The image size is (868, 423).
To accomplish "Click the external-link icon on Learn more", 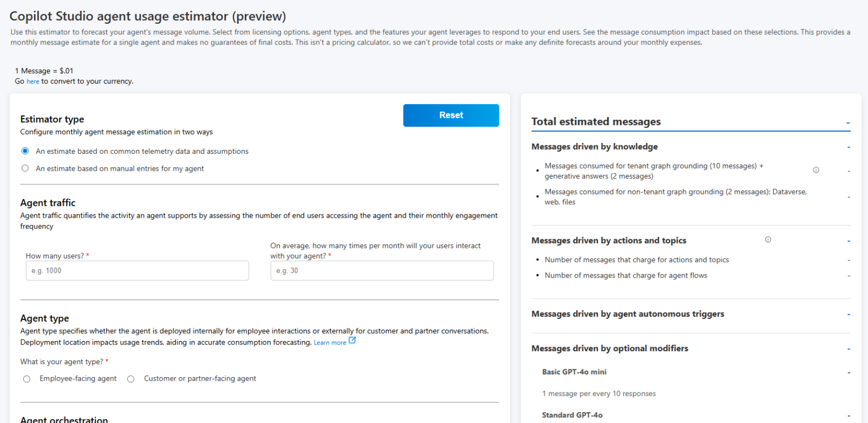I will pos(352,340).
